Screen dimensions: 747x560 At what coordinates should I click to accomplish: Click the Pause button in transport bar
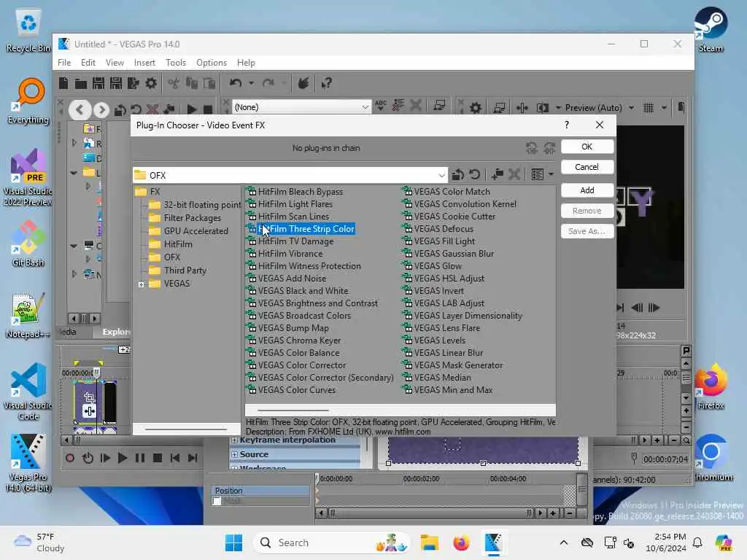139,458
